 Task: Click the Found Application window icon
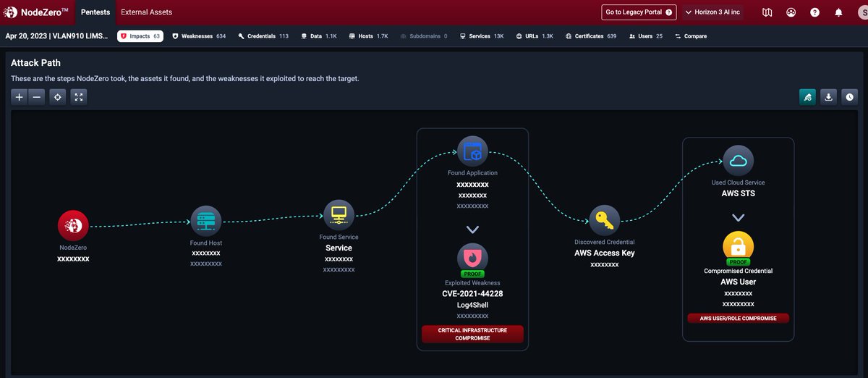click(x=472, y=152)
